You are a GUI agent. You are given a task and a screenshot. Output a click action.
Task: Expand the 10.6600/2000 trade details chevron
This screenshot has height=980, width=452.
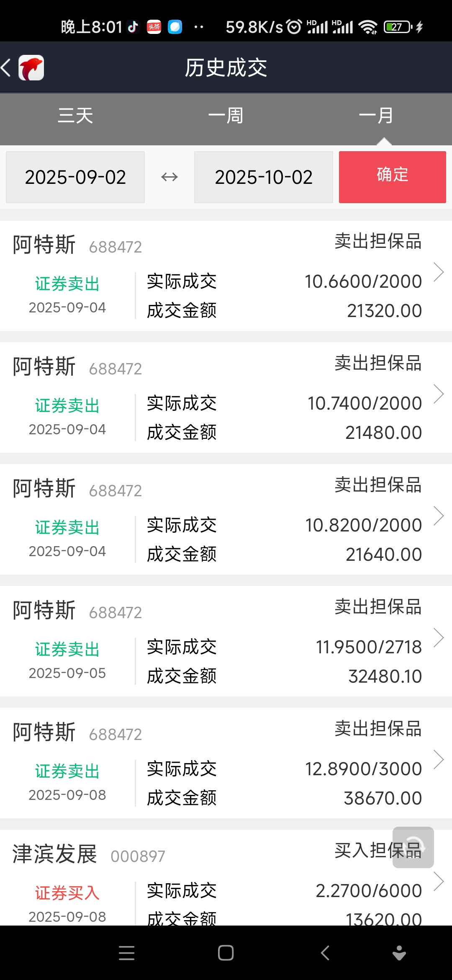coord(438,272)
